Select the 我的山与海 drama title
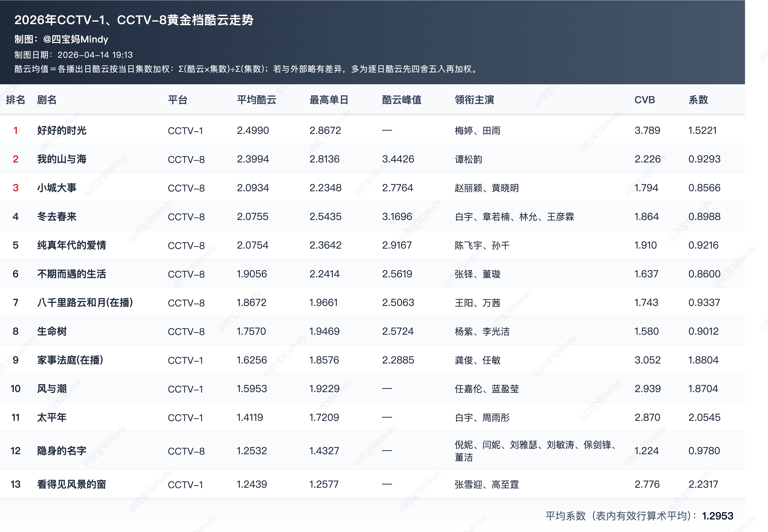The height and width of the screenshot is (532, 768). 62,159
